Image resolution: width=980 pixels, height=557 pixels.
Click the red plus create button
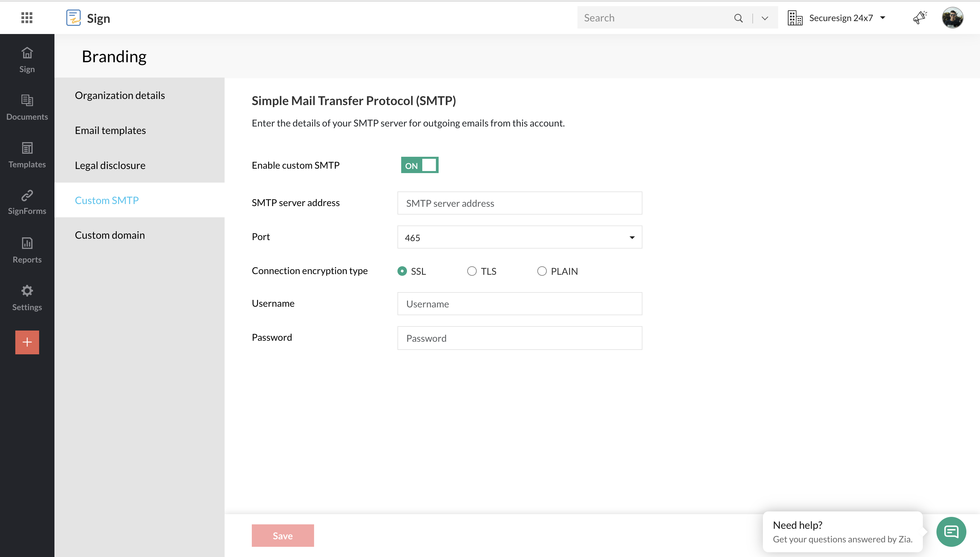(x=27, y=342)
